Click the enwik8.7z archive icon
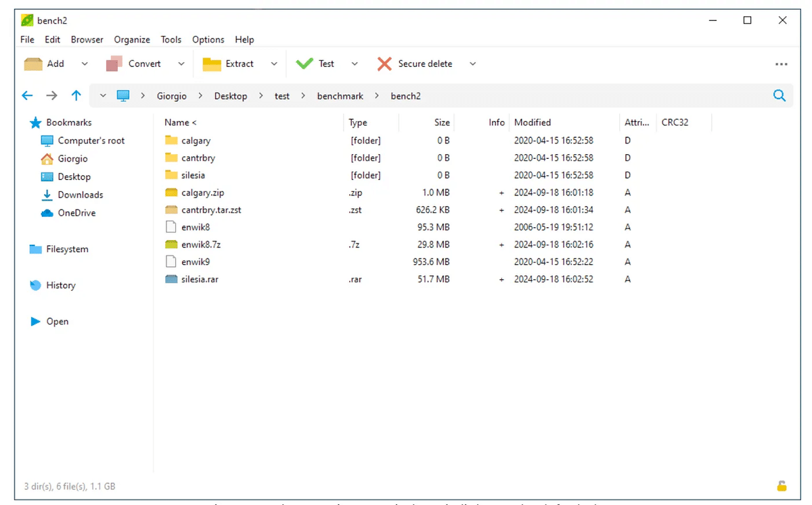The image size is (812, 505). click(x=171, y=244)
